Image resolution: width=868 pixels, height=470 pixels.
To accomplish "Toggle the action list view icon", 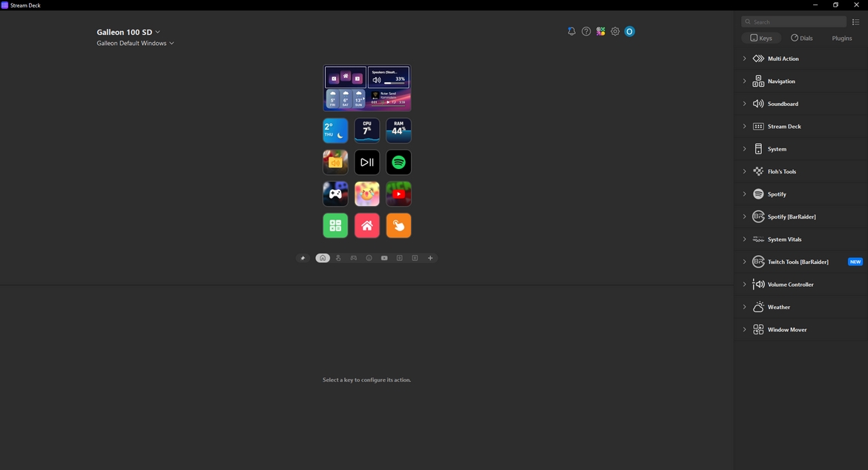I will [x=855, y=22].
